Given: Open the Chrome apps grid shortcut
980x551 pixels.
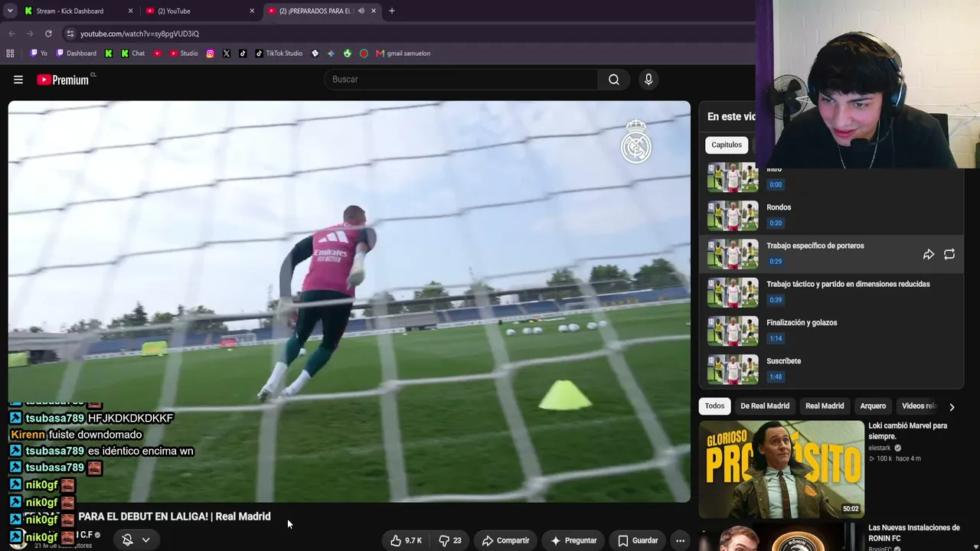Looking at the screenshot, I should click(x=10, y=54).
